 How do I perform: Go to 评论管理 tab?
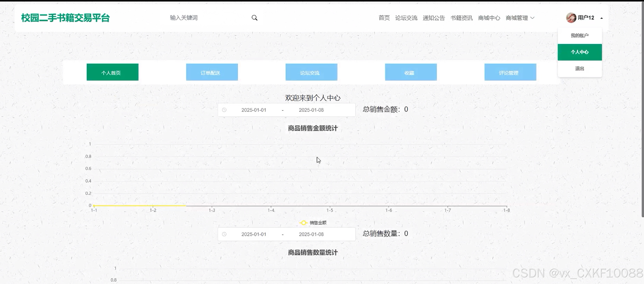coord(510,72)
